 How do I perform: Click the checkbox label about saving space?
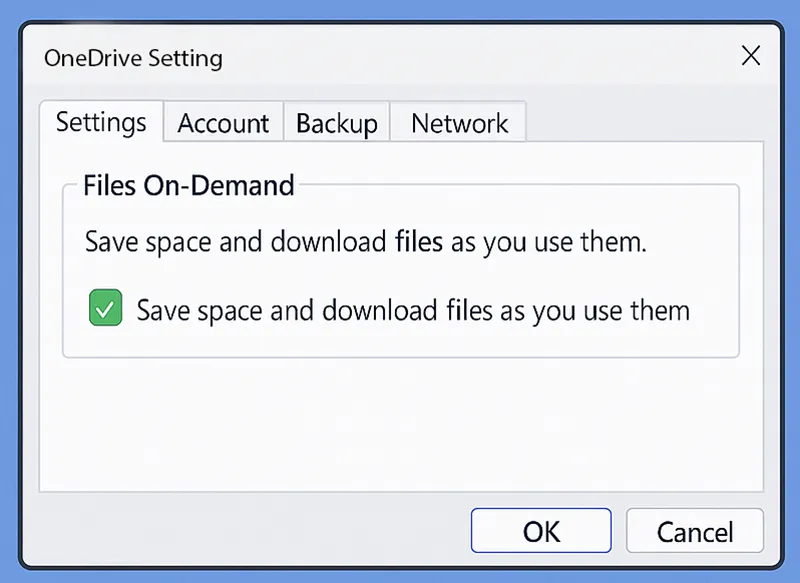(x=413, y=310)
